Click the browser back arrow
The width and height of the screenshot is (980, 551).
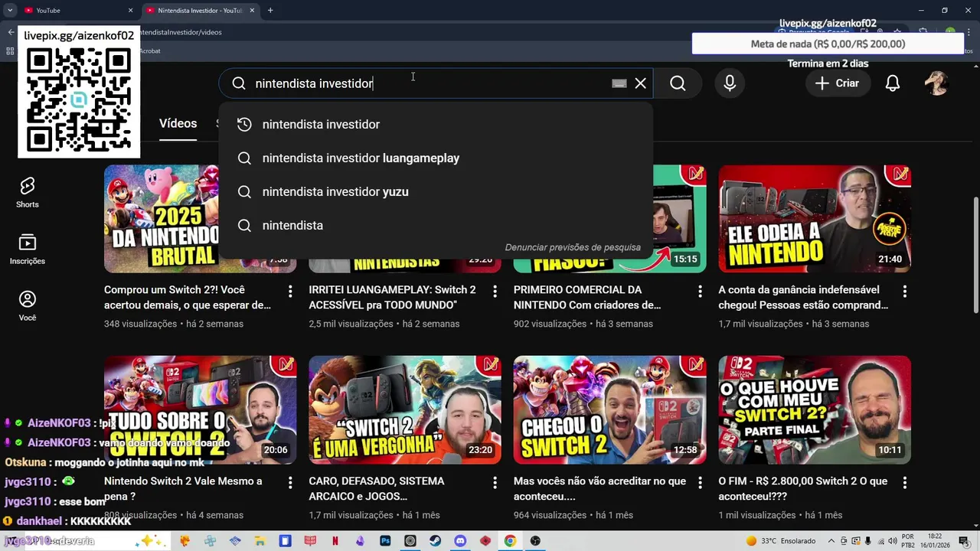[x=11, y=32]
